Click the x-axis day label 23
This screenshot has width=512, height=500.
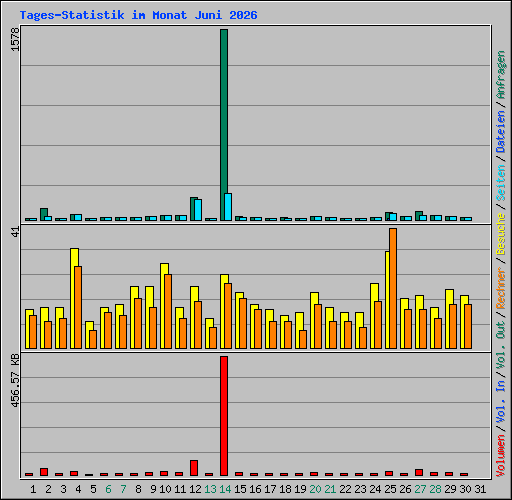pos(360,489)
